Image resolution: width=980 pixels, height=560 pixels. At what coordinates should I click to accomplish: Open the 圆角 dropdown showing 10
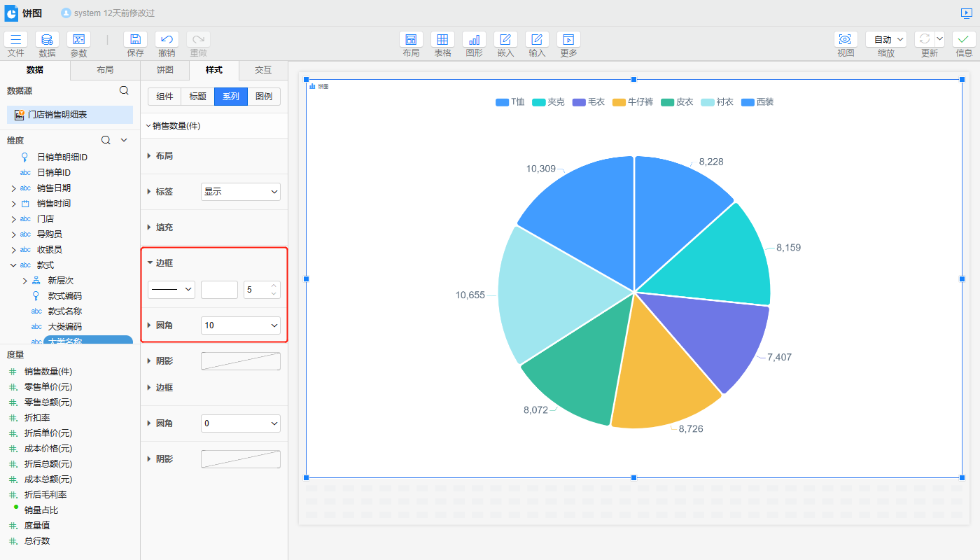[x=240, y=325]
